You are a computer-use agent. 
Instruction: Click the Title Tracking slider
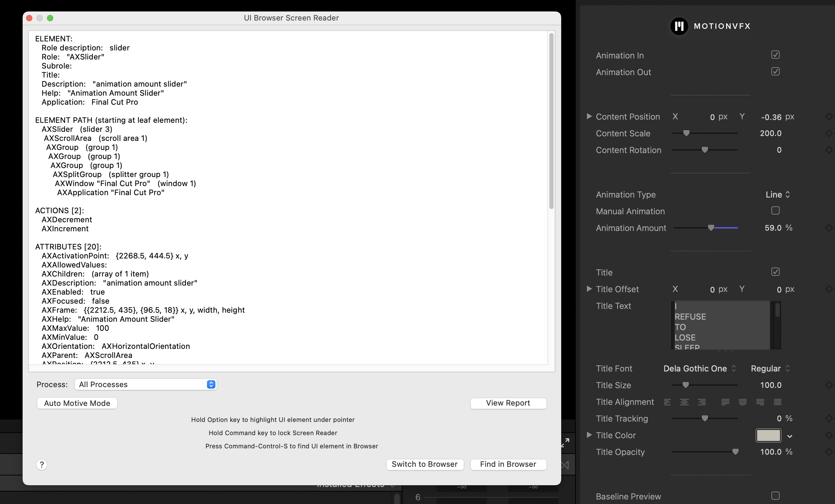point(705,418)
